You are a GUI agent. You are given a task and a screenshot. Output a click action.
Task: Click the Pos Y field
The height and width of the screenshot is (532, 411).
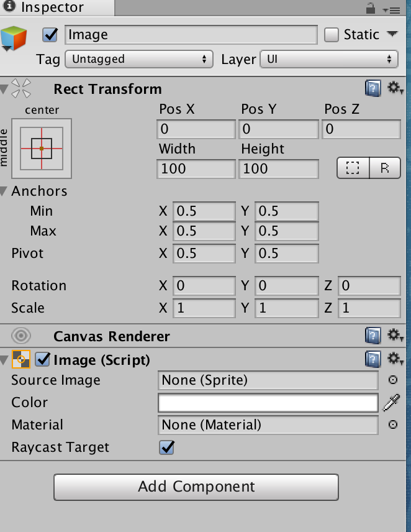[x=279, y=129]
